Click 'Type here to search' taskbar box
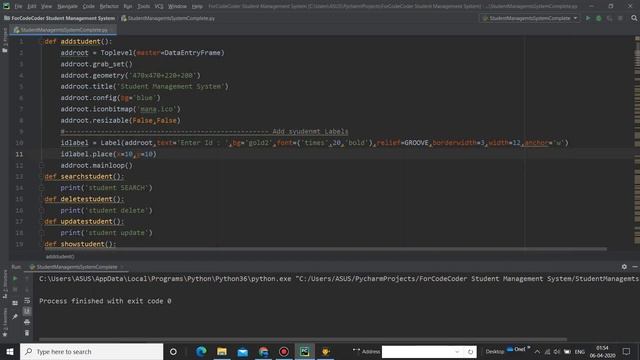640x360 pixels. [x=91, y=351]
